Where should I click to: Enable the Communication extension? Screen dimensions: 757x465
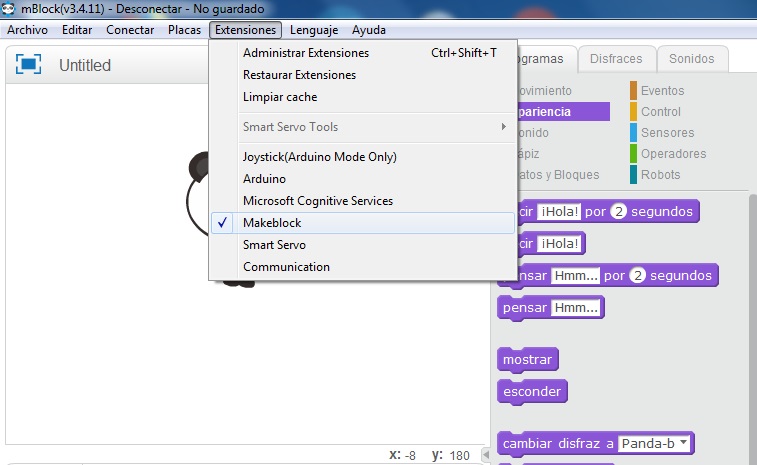[286, 267]
